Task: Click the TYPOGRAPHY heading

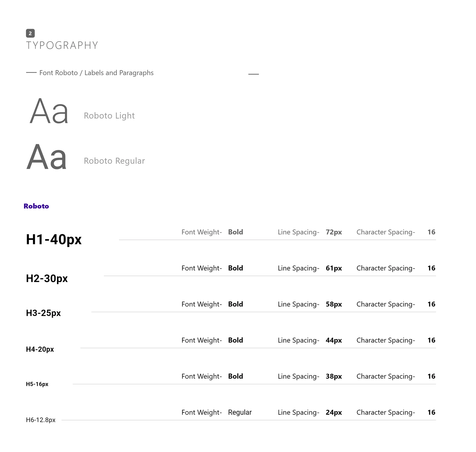Action: (62, 45)
